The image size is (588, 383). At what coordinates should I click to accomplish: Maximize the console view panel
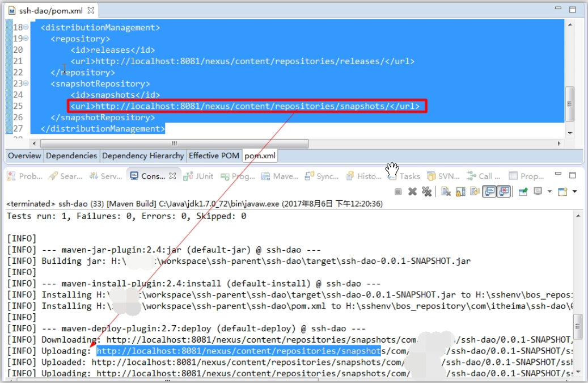(572, 175)
